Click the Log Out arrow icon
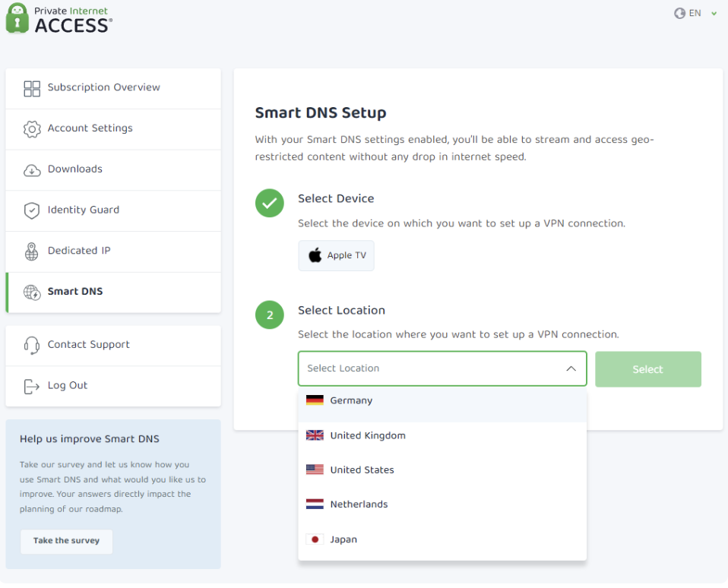This screenshot has height=588, width=728. (x=32, y=386)
